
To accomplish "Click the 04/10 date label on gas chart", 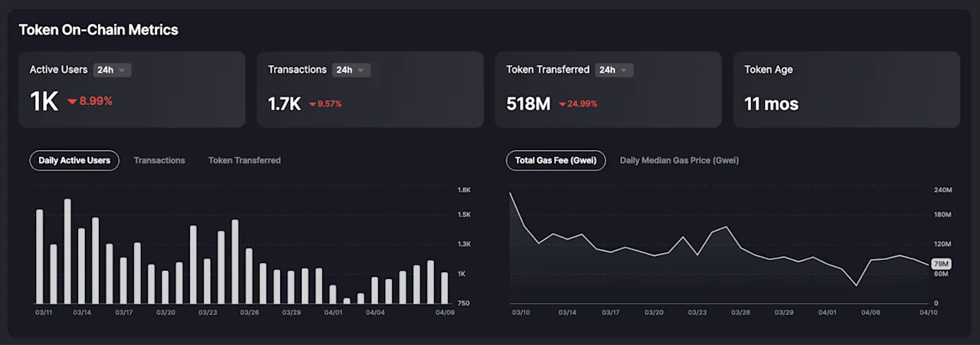I will pos(928,312).
